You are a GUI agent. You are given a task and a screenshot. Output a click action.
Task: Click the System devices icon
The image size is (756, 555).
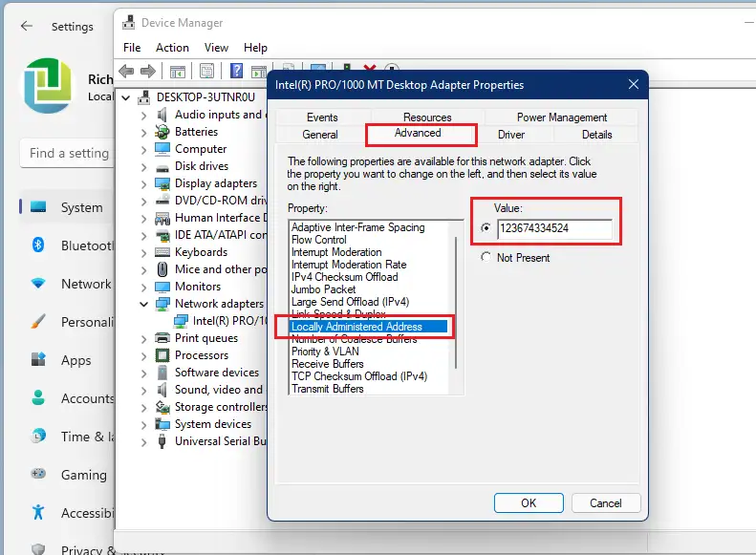point(162,424)
